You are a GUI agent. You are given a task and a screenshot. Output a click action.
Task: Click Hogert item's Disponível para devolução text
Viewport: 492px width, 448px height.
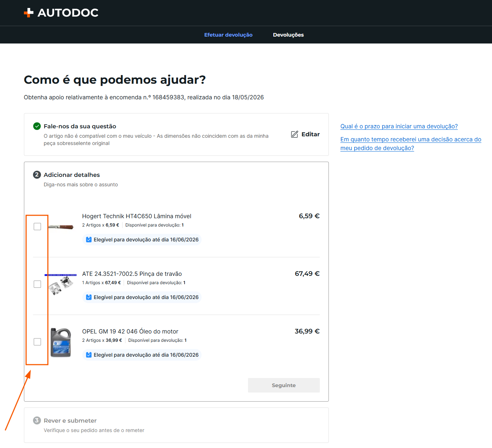tap(154, 225)
